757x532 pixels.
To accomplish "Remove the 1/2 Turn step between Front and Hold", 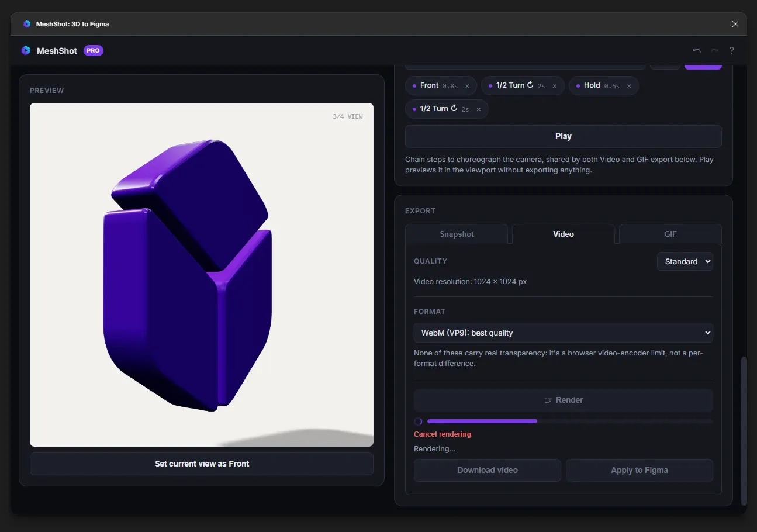I will [555, 86].
